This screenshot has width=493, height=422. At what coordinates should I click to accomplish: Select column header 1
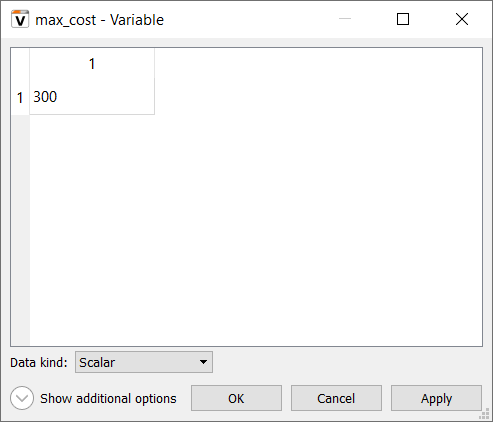(92, 63)
